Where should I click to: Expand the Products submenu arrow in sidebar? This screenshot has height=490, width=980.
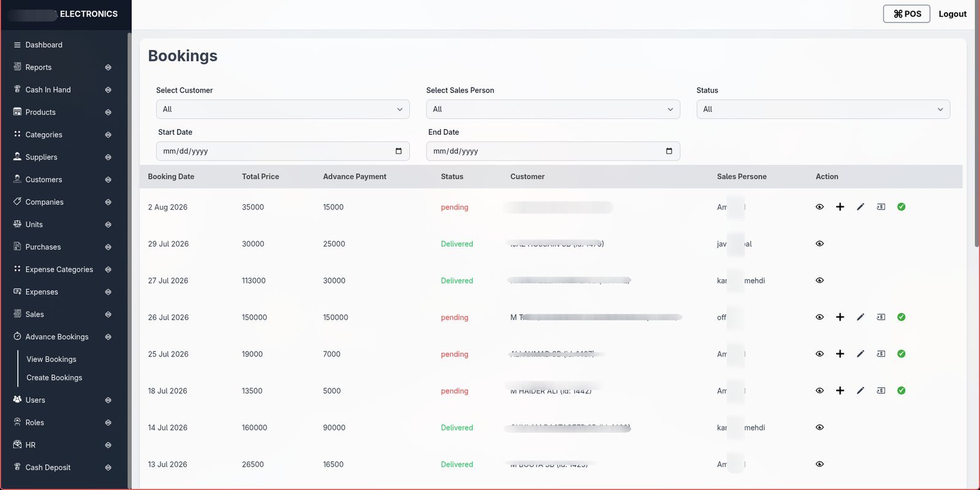pyautogui.click(x=108, y=112)
